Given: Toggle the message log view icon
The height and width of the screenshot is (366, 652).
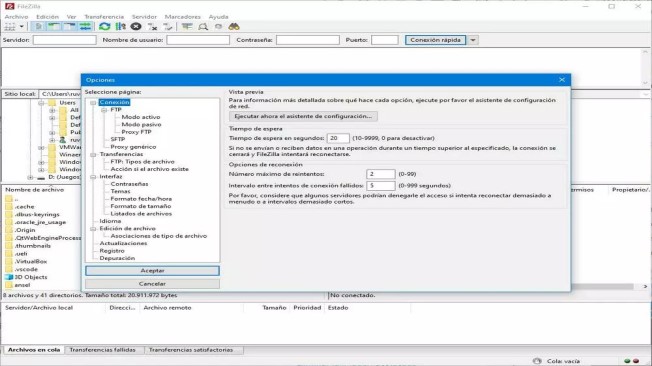Looking at the screenshot, I should pyautogui.click(x=38, y=27).
